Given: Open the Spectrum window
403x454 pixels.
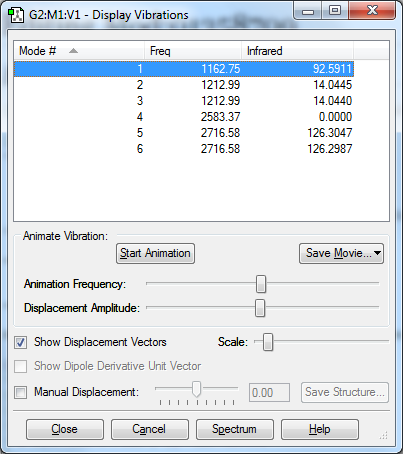Looking at the screenshot, I should (x=235, y=429).
